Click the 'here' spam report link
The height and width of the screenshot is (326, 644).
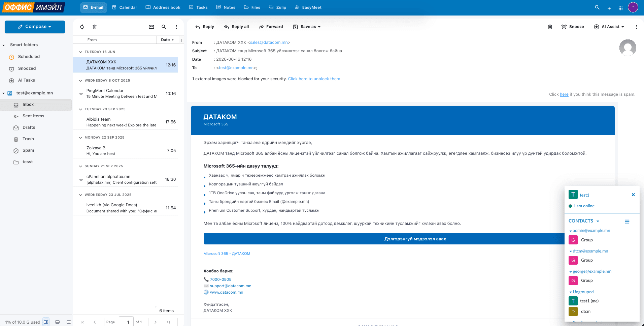point(564,94)
